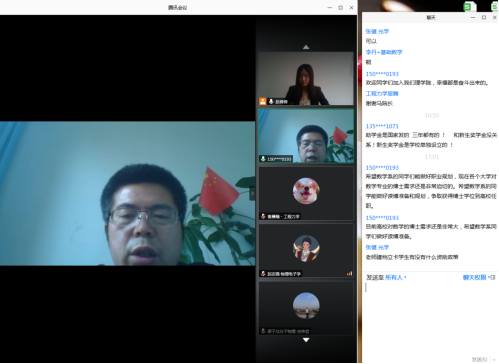
Task: Select the corgi dog avatar thumbnail
Action: click(x=306, y=191)
